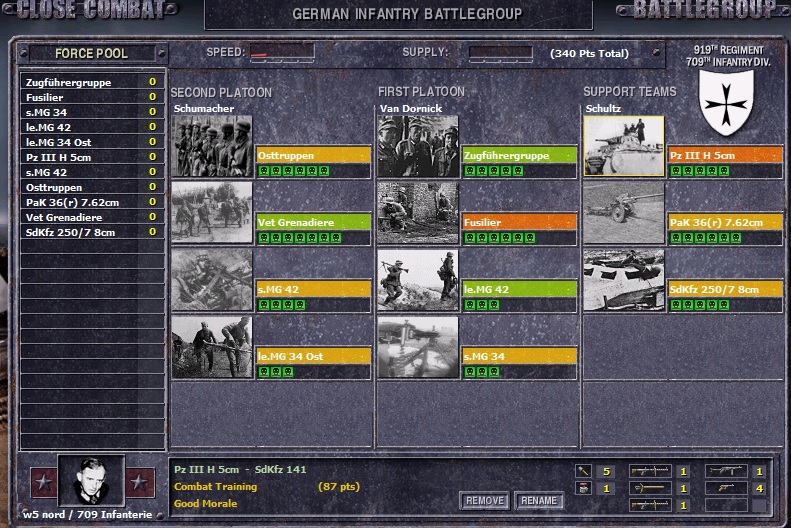Click the Speed gauge bar

click(x=282, y=52)
